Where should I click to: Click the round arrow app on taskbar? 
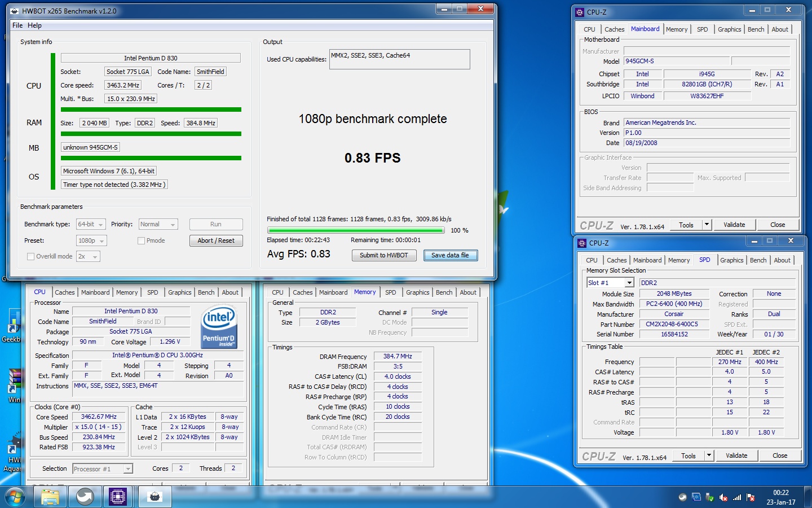pos(85,497)
